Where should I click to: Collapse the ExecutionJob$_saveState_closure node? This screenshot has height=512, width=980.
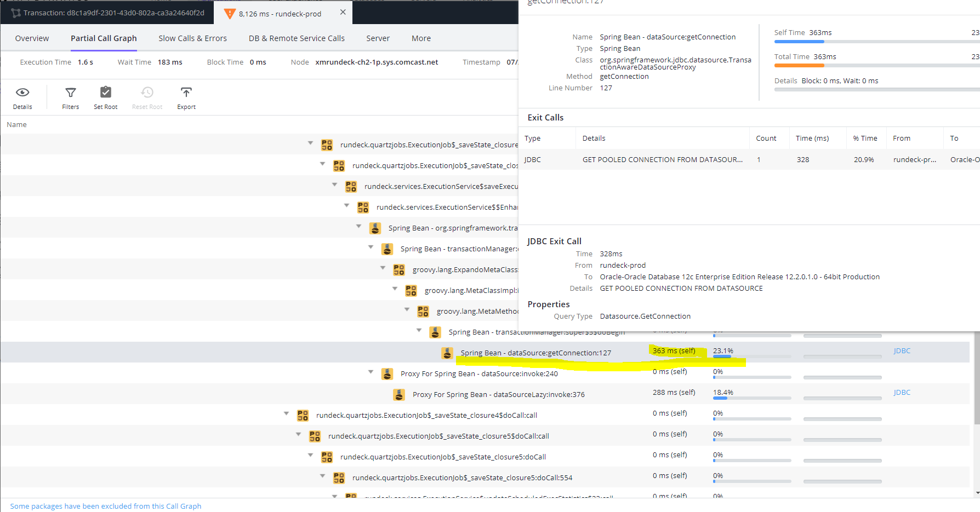pos(310,144)
